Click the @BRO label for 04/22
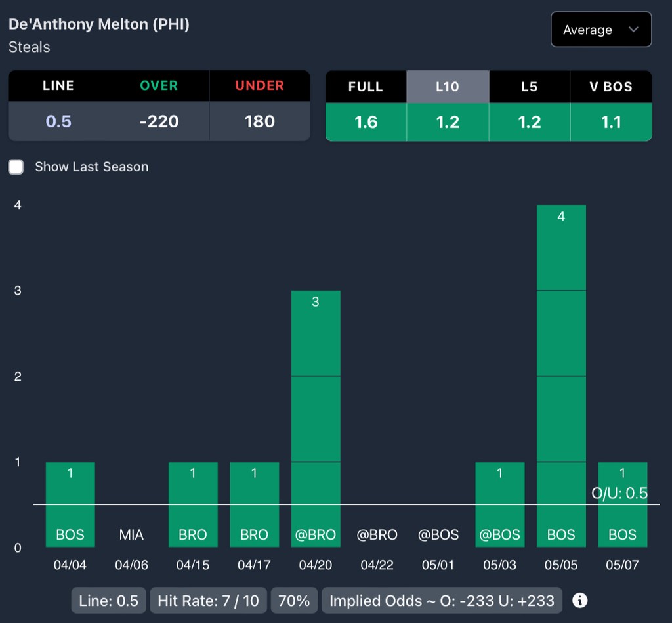The image size is (672, 623). 377,534
